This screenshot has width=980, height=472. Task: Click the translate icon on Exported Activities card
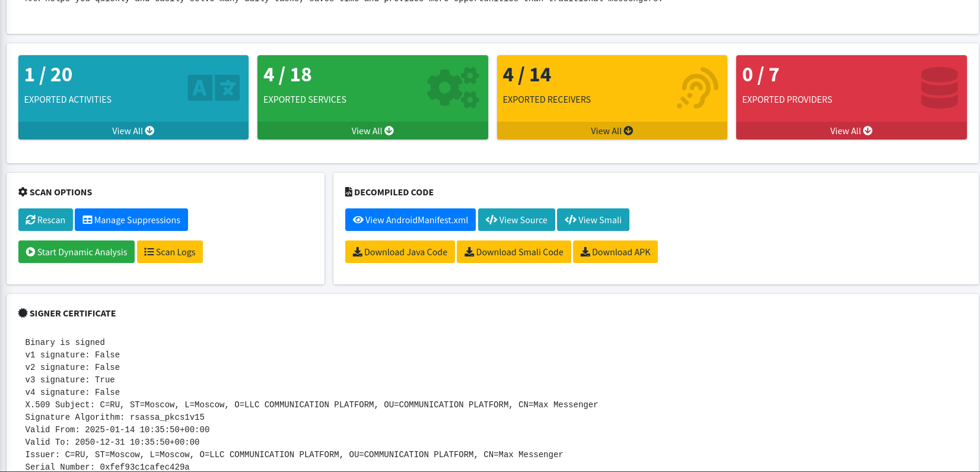click(214, 88)
